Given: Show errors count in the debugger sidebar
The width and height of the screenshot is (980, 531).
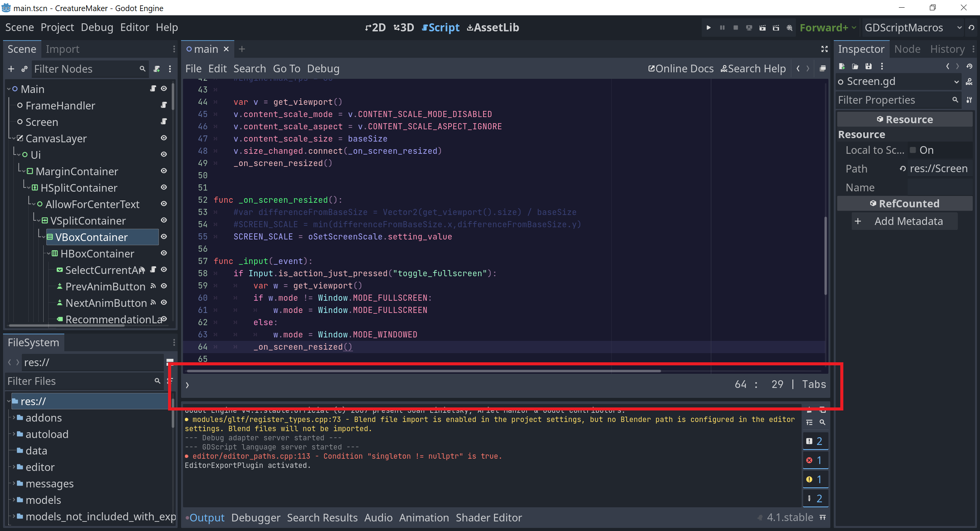Looking at the screenshot, I should [816, 460].
